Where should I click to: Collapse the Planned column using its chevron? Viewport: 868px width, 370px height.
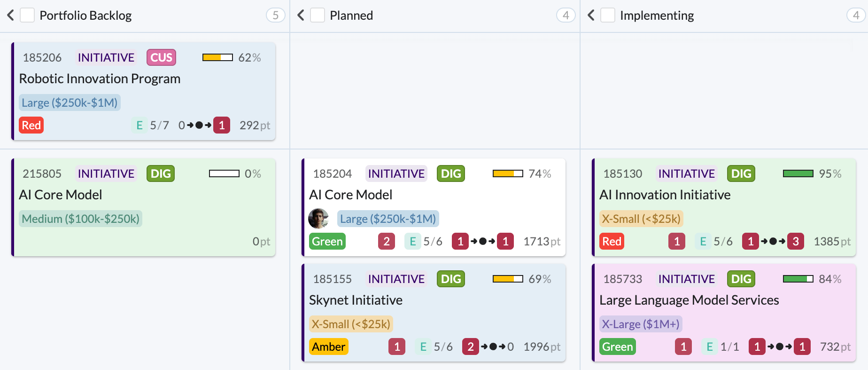(x=301, y=15)
